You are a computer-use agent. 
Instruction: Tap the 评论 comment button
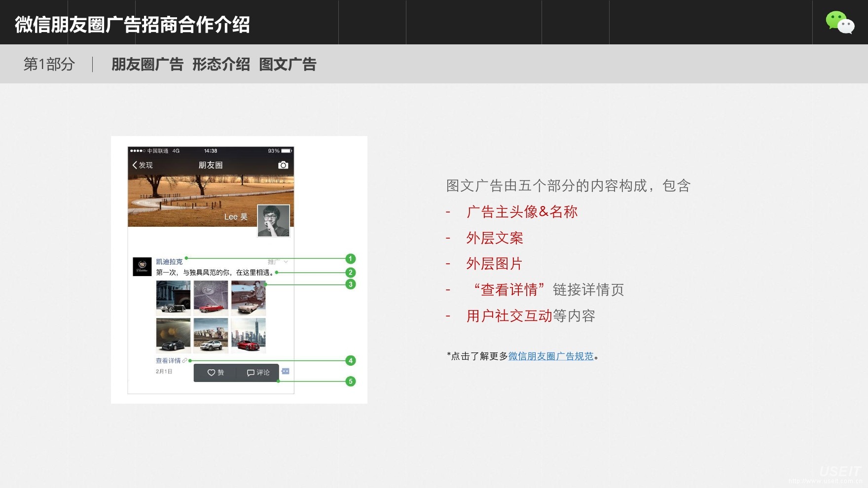pos(258,373)
